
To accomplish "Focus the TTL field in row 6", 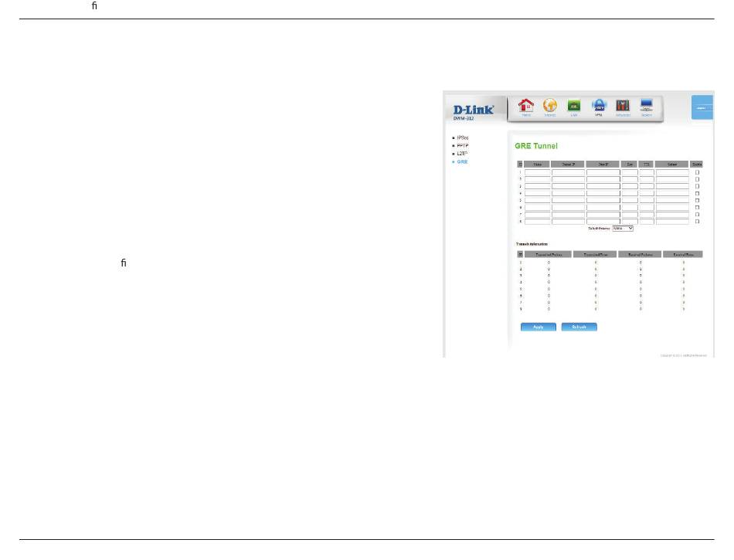I will 647,207.
